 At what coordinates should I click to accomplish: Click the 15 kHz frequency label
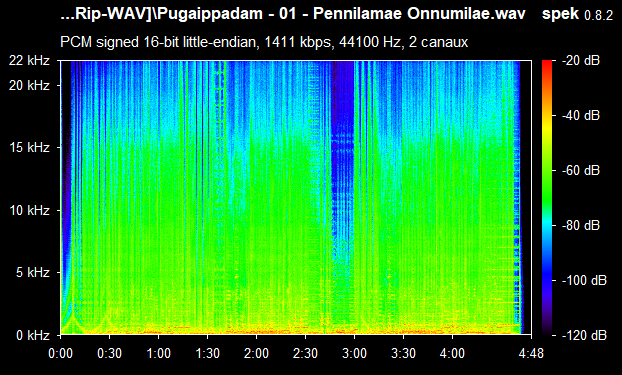tap(30, 148)
